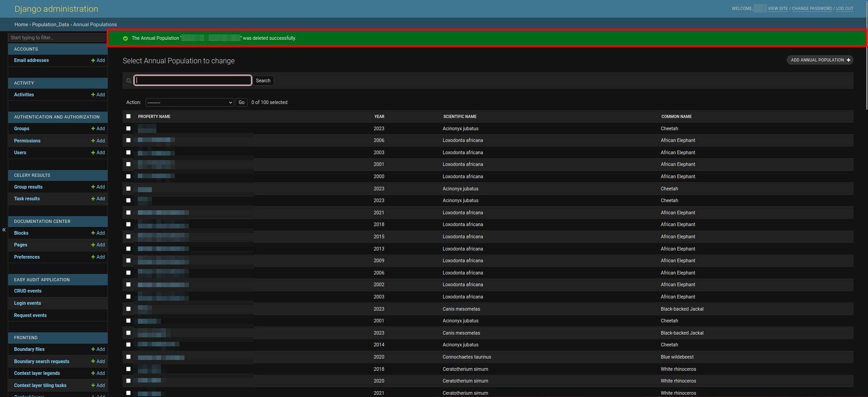Screen dimensions: 868x397
Task: Add new Activities entry via plus link
Action: pos(98,95)
